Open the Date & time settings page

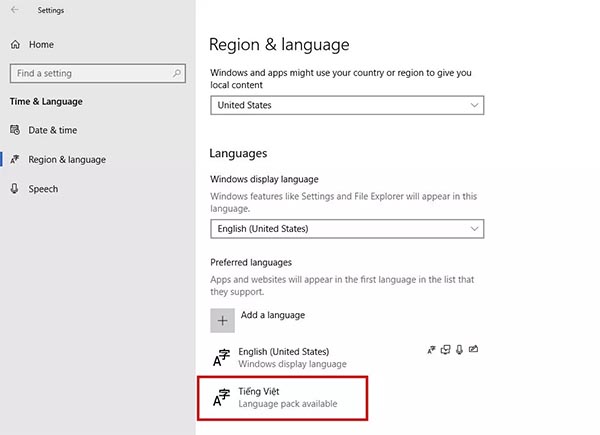[x=53, y=130]
